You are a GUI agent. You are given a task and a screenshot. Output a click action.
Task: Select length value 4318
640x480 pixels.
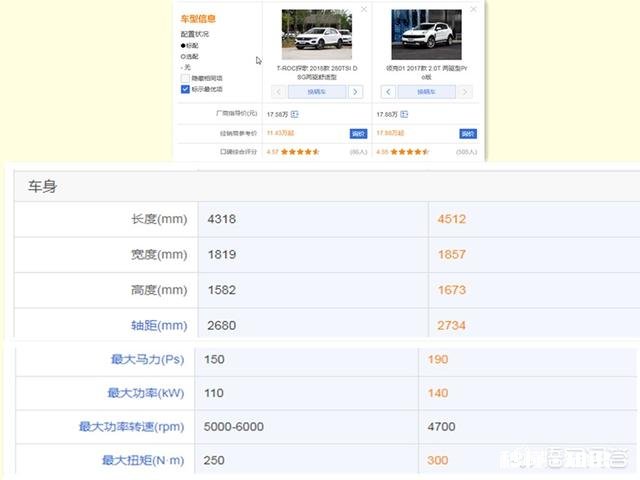[x=222, y=219]
